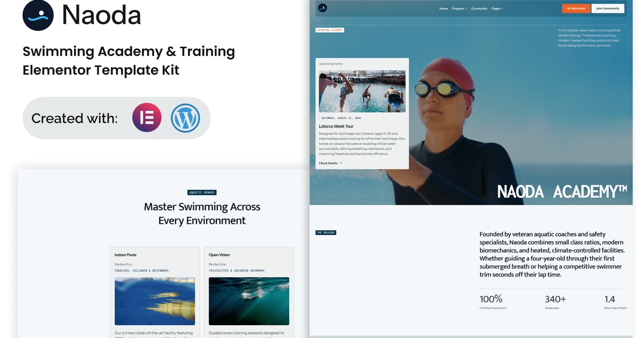Screen dimensions: 644x338
Task: Click the Naoda brand name title
Action: point(101,15)
